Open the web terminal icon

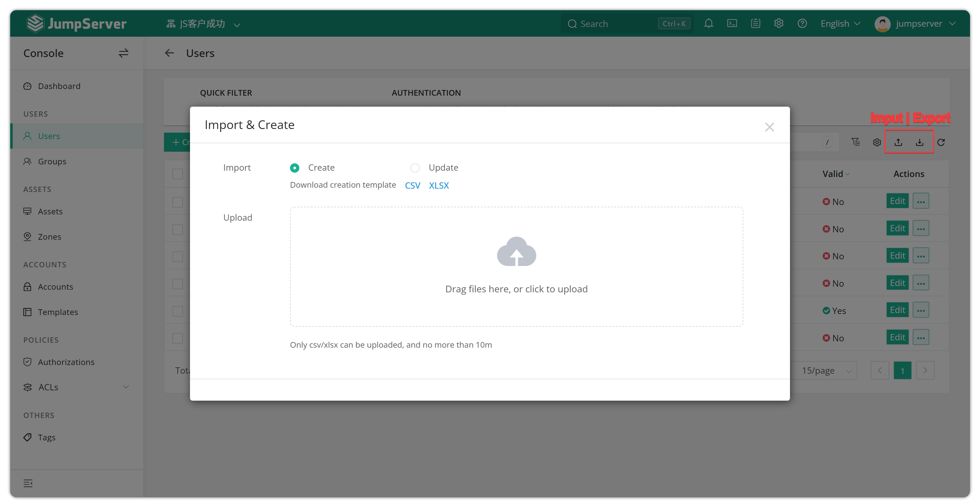pos(732,24)
